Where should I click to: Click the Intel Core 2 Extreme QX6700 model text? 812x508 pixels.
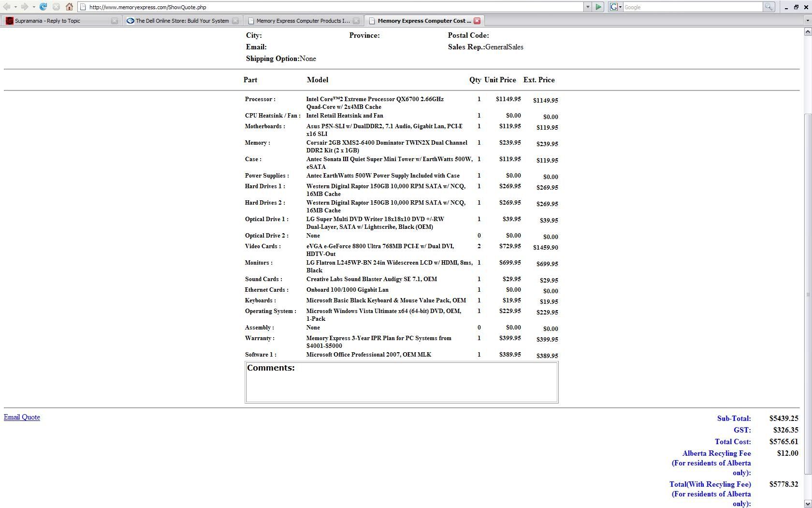click(x=375, y=103)
